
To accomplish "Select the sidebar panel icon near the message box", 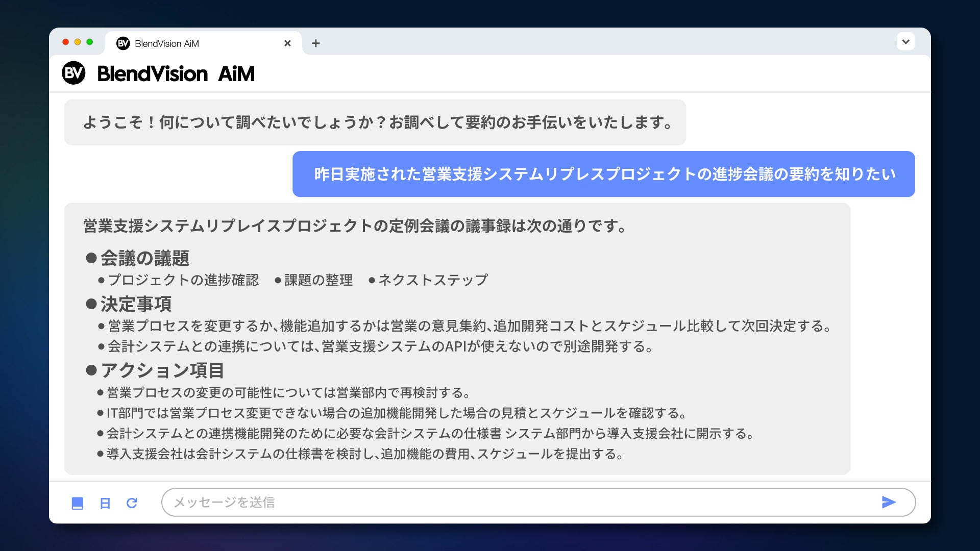I will point(78,503).
